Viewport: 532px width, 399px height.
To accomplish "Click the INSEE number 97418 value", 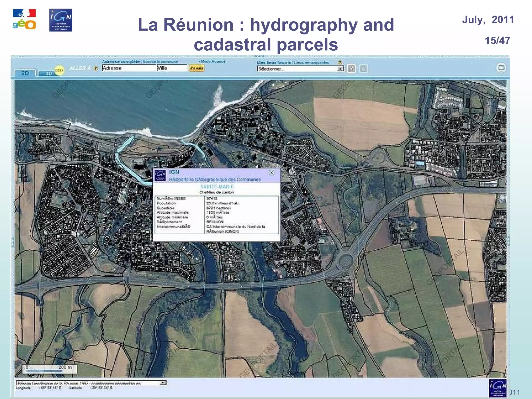I will coord(212,198).
